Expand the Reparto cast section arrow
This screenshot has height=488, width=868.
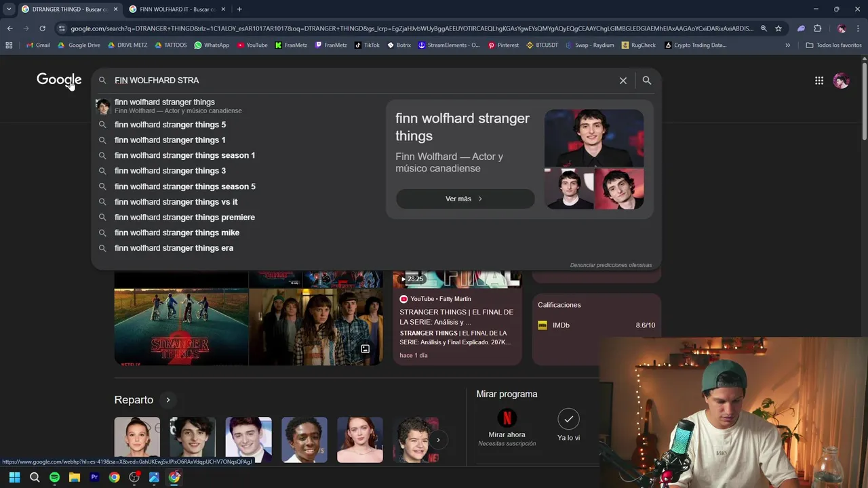pyautogui.click(x=168, y=400)
